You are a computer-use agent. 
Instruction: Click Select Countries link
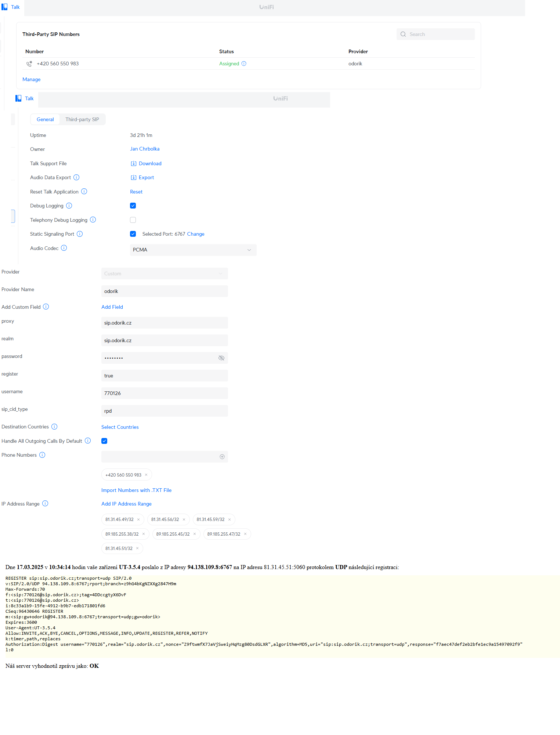[120, 427]
